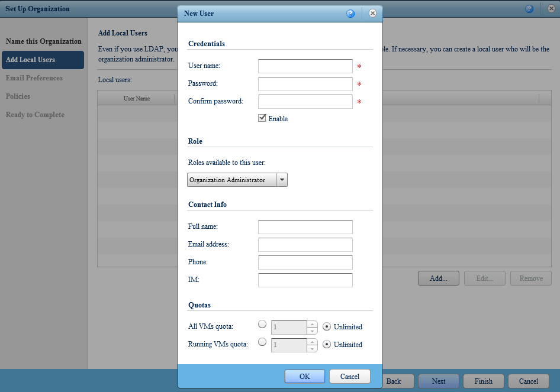Click the Edit... button for local users
The width and height of the screenshot is (560, 392).
click(x=485, y=278)
